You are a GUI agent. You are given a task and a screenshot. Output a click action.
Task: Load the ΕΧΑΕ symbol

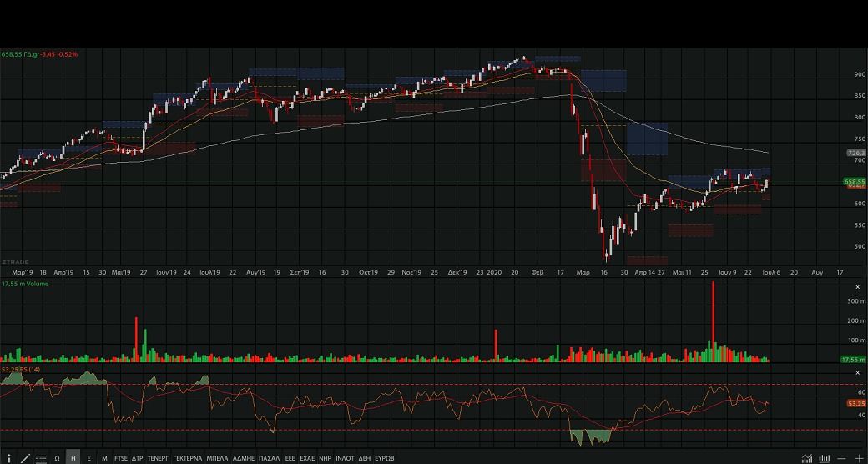(307, 458)
